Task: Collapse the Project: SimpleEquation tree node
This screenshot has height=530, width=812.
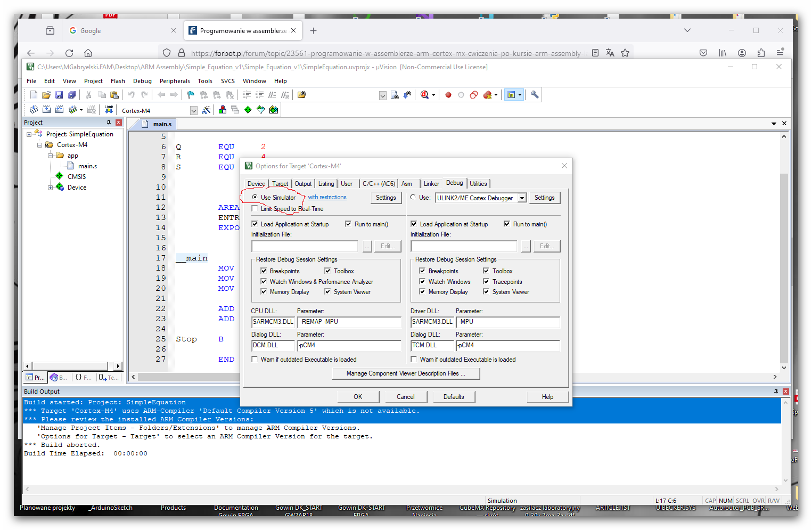Action: [x=29, y=134]
